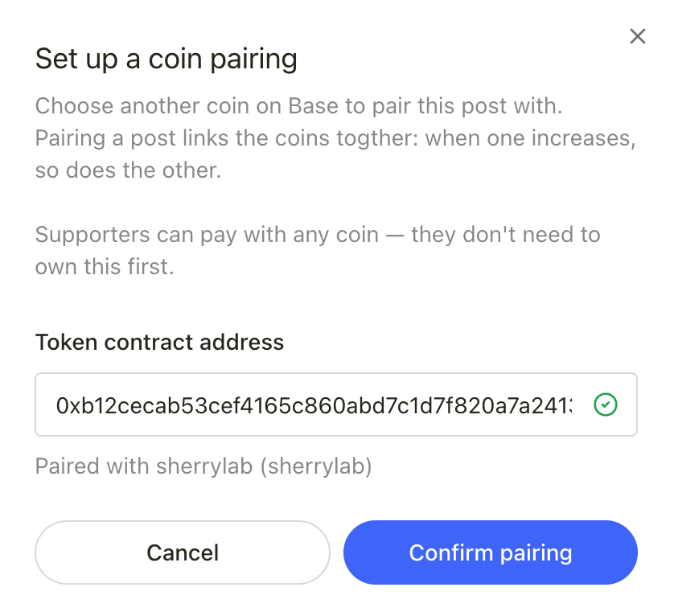Click the (sherrylab) ticker text
The image size is (674, 616).
coord(316,466)
